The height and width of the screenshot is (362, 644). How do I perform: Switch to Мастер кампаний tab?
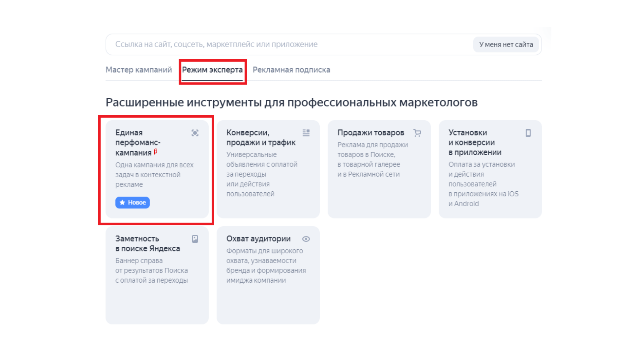139,70
